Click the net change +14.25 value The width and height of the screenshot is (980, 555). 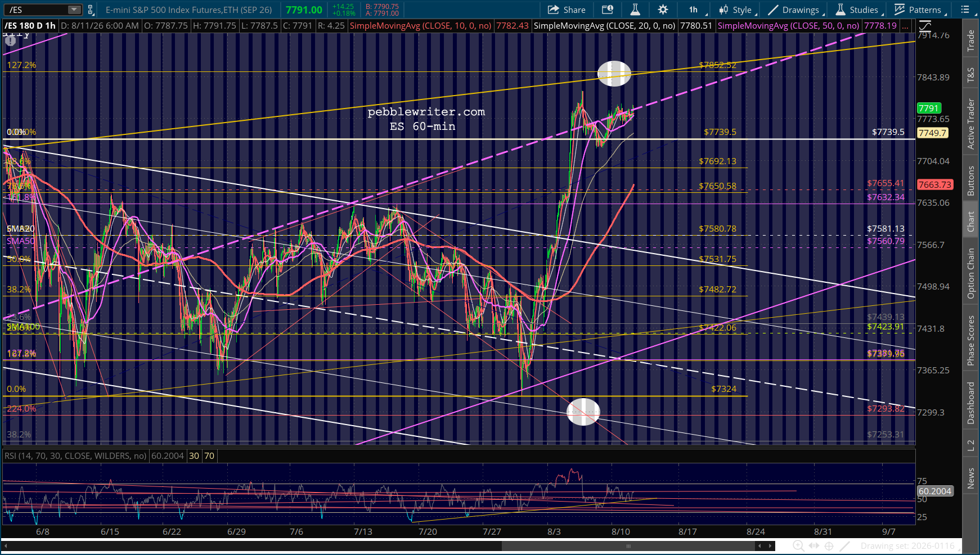tap(343, 6)
